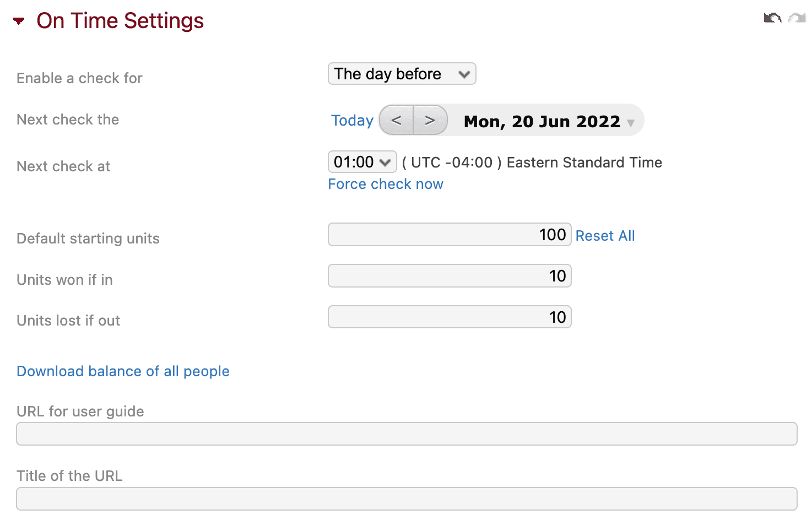Click Reset All next to starting units
This screenshot has width=812, height=531.
[x=605, y=235]
